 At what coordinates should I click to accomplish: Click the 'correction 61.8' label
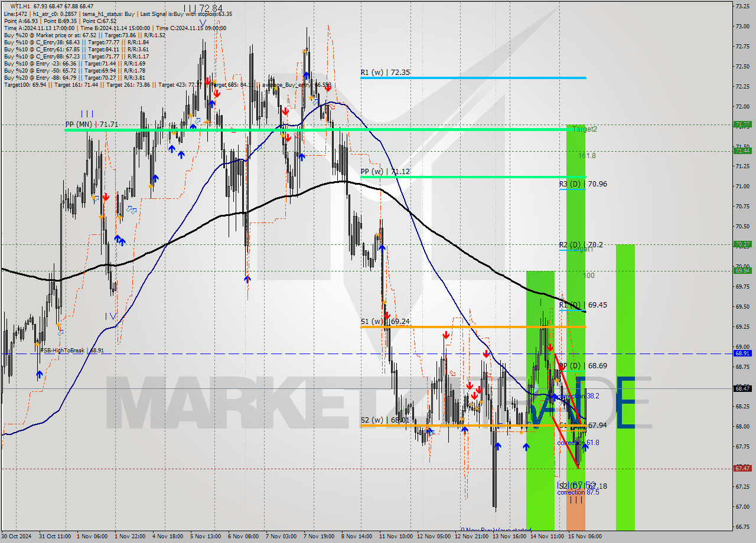click(x=578, y=442)
